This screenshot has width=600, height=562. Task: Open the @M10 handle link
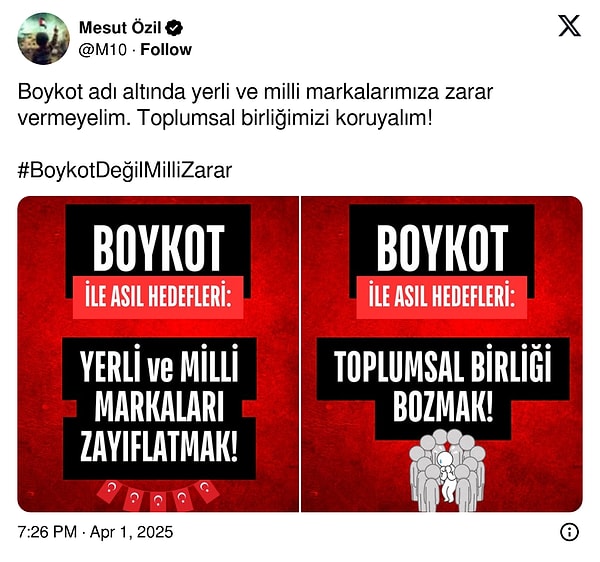(103, 50)
